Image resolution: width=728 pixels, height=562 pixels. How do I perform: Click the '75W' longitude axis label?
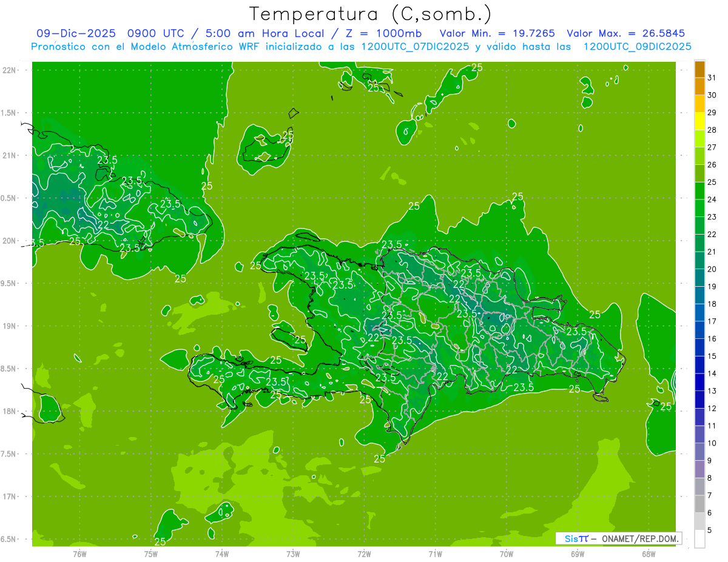pyautogui.click(x=151, y=554)
